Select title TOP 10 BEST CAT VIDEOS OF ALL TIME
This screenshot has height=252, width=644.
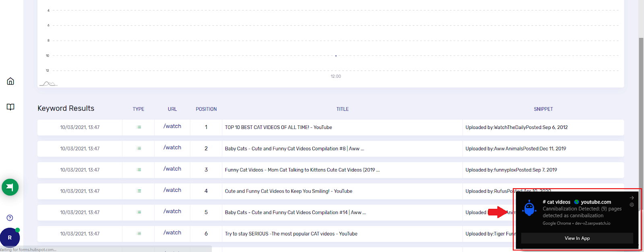coord(279,127)
